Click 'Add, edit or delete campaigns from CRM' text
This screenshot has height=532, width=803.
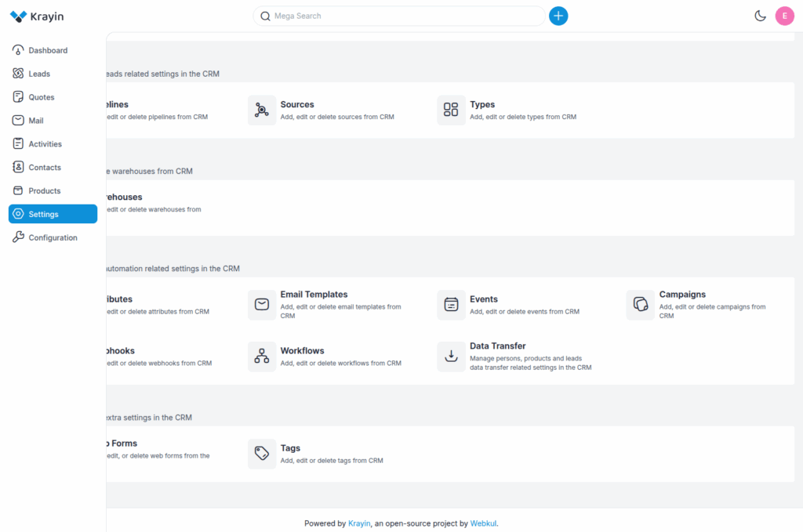tap(712, 312)
